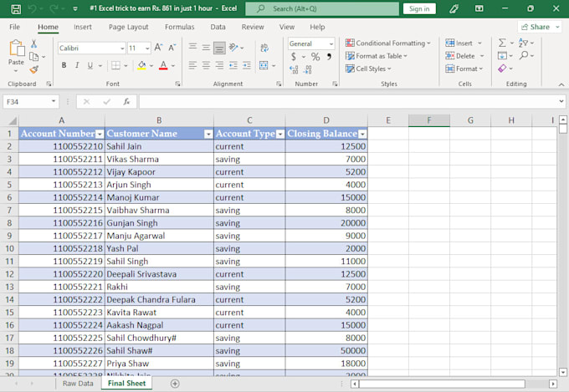Viewport: 569px width, 392px height.
Task: Open Format as Table gallery
Action: tap(377, 56)
